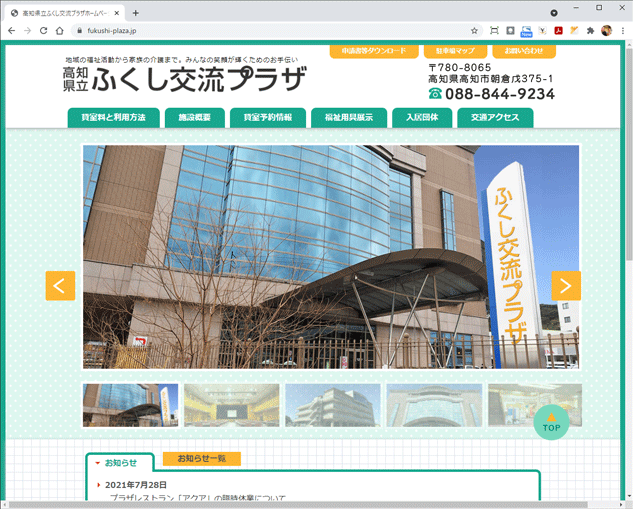633x509 pixels.
Task: Open the new tab plus button
Action: [x=136, y=13]
